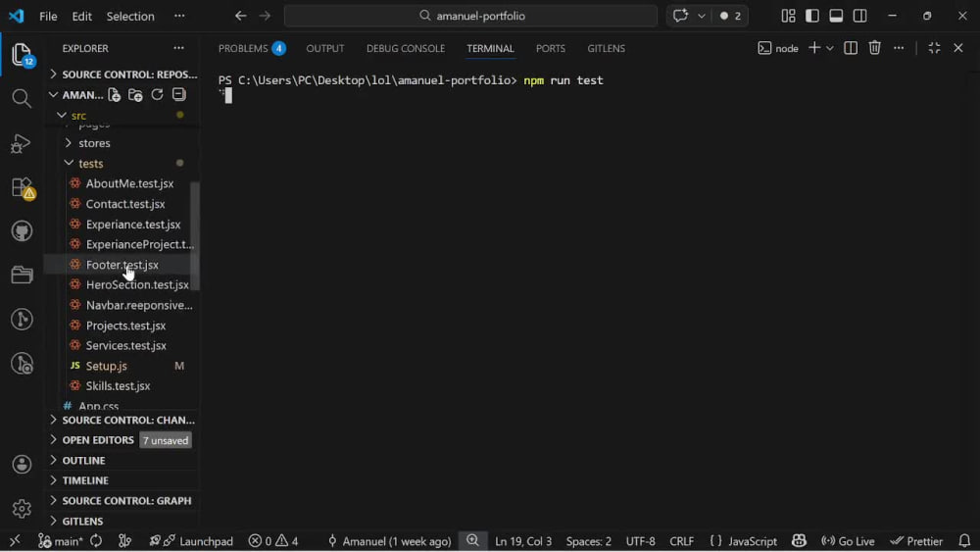The width and height of the screenshot is (980, 552).
Task: Toggle the secondary side bar visibility
Action: pyautogui.click(x=860, y=16)
